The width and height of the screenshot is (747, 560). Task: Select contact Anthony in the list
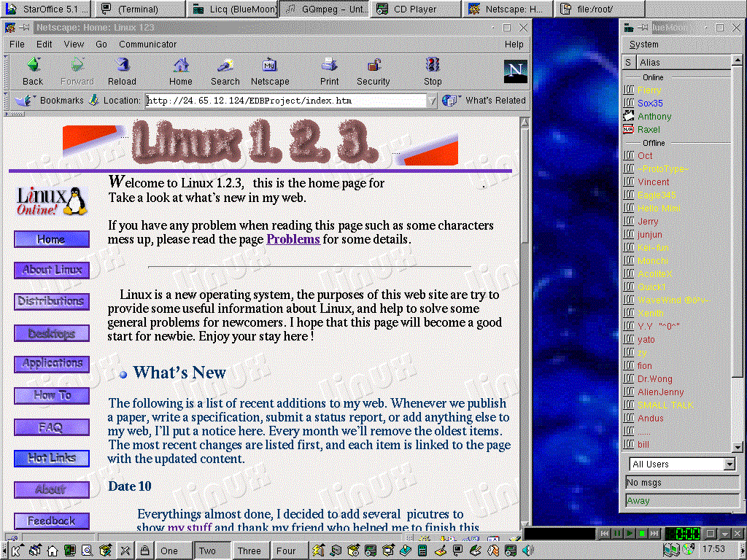coord(654,117)
